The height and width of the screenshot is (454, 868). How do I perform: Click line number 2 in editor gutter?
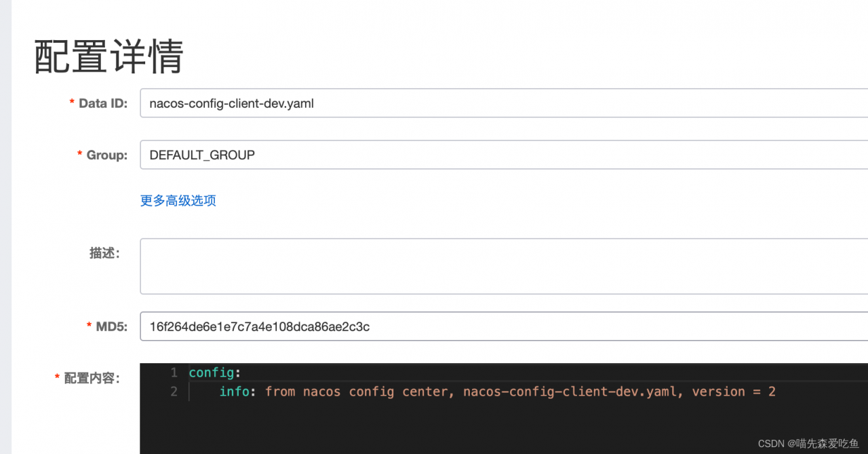point(174,392)
